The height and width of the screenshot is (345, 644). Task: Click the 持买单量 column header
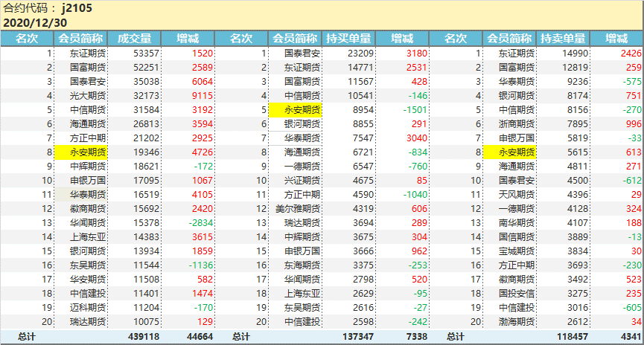point(349,38)
